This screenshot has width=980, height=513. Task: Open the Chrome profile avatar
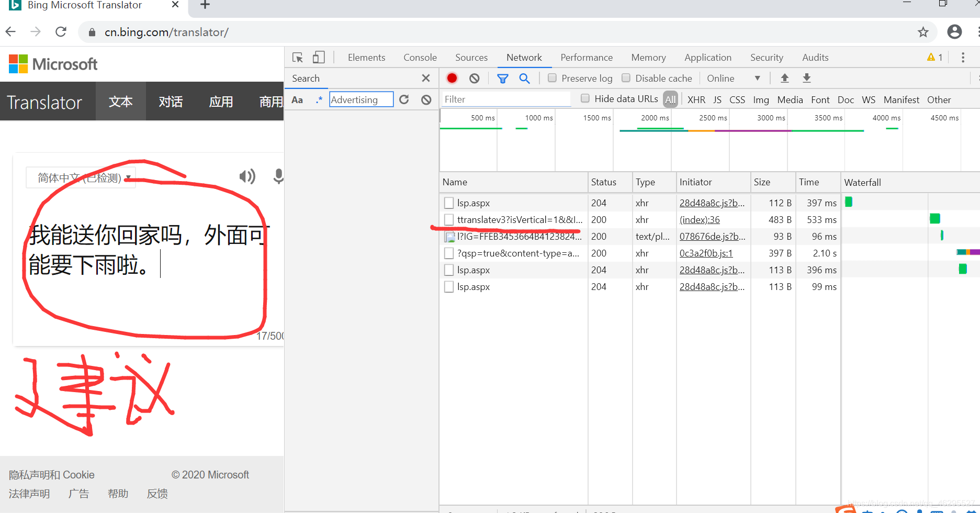click(x=954, y=32)
